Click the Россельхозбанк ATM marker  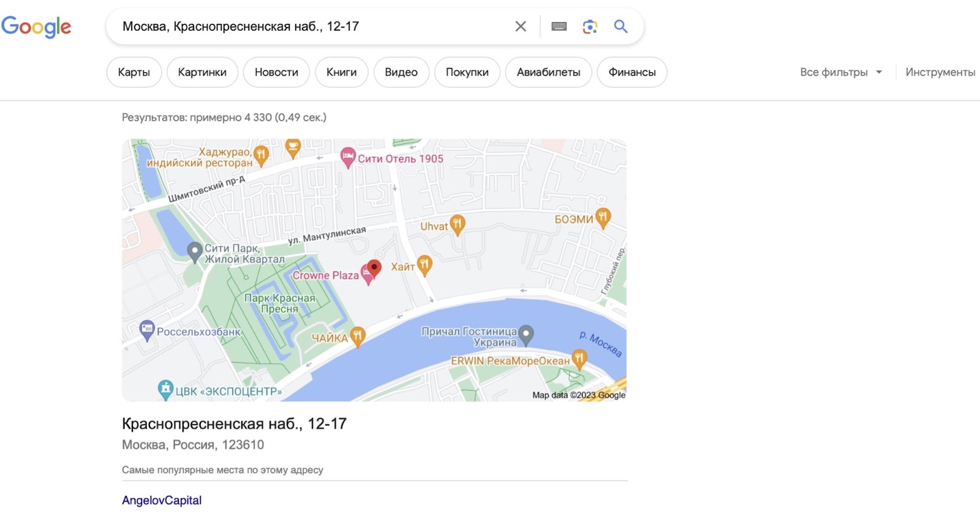(147, 331)
